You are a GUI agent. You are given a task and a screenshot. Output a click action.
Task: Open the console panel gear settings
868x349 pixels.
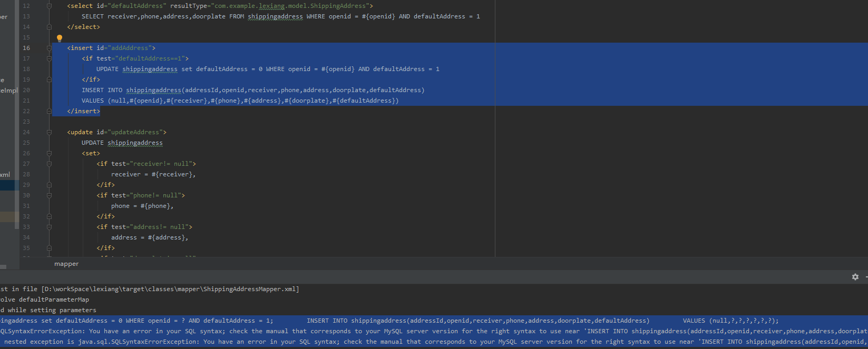855,277
